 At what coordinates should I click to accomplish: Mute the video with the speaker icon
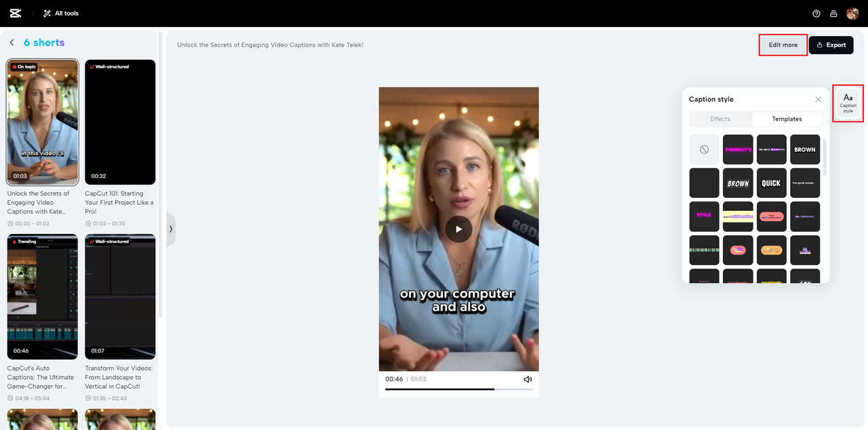pos(528,379)
